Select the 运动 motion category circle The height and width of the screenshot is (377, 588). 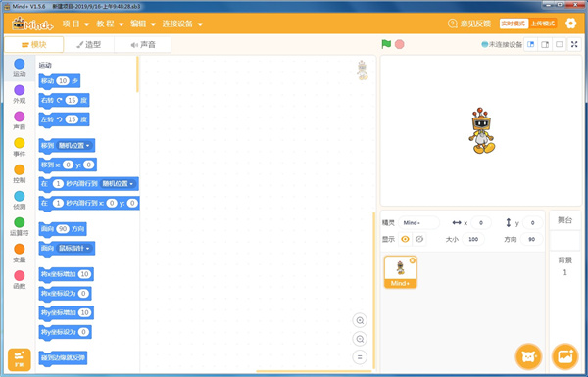point(20,64)
